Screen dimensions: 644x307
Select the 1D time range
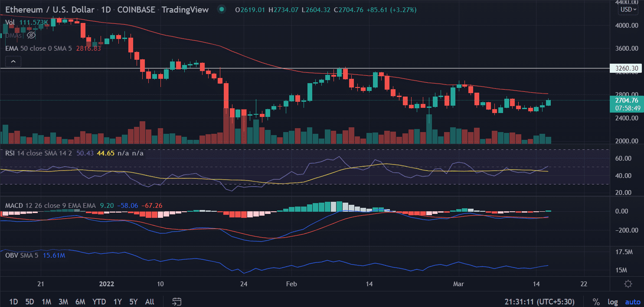click(14, 301)
